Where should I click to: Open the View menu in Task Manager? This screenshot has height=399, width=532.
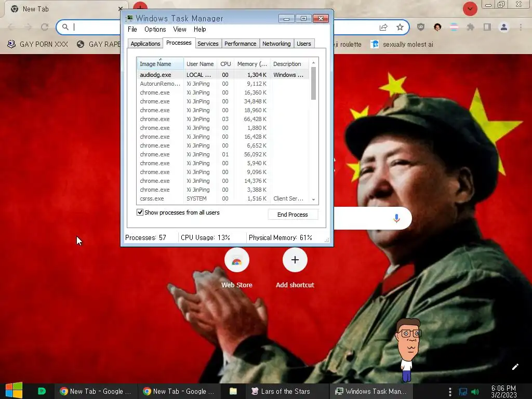pyautogui.click(x=179, y=29)
